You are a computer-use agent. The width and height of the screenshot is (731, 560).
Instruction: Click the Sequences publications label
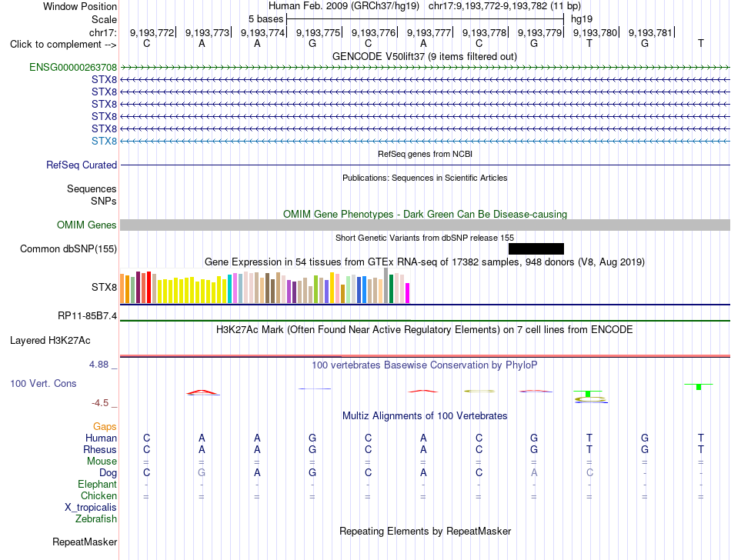pyautogui.click(x=92, y=188)
